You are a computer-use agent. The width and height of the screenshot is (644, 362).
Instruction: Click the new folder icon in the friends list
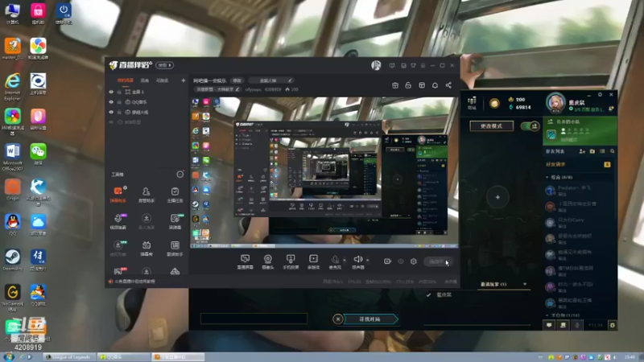(592, 151)
